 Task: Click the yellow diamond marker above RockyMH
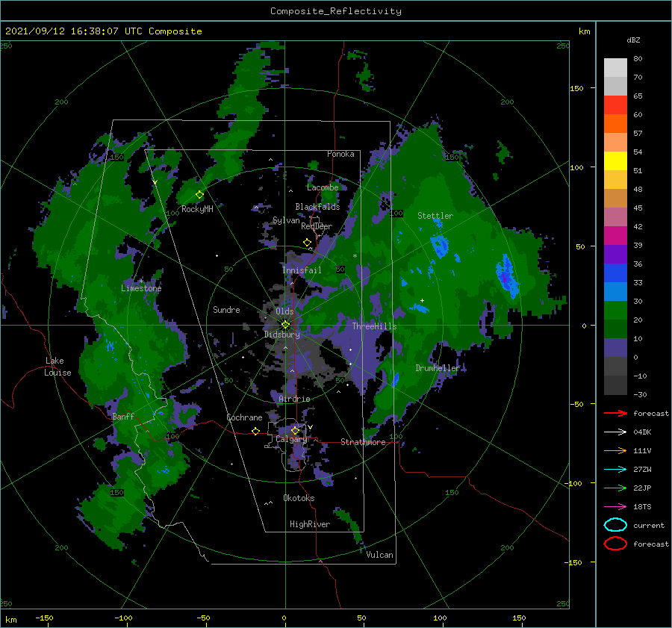pyautogui.click(x=199, y=195)
